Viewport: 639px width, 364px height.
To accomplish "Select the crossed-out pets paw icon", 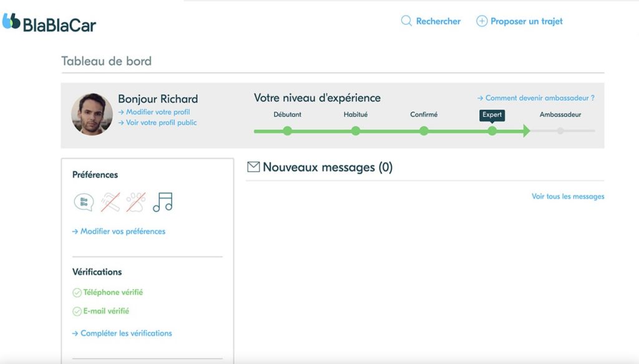I will pyautogui.click(x=135, y=202).
